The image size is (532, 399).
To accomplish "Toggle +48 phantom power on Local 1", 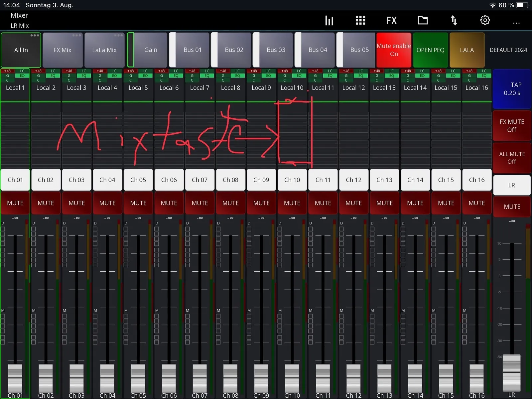I will point(7,71).
